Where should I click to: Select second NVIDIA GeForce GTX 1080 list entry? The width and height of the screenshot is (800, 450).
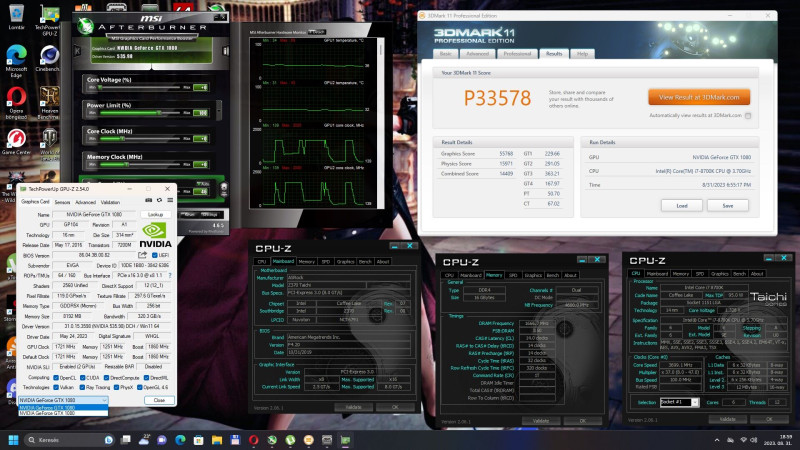pyautogui.click(x=63, y=413)
